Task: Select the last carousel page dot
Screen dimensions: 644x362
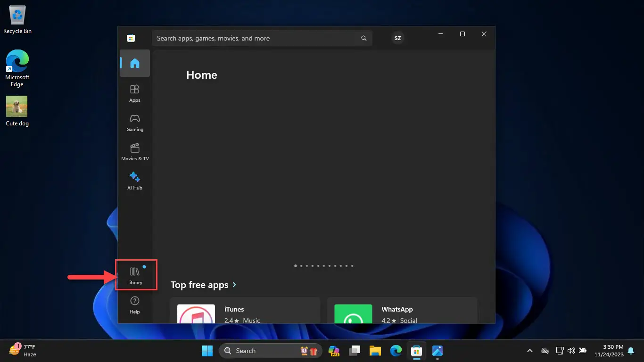Action: pos(352,266)
